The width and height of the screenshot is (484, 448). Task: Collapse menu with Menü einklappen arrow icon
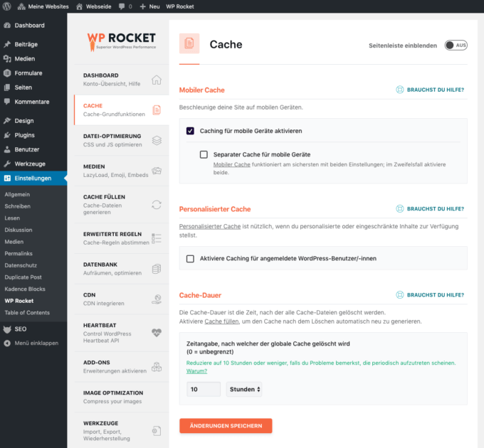click(x=7, y=343)
